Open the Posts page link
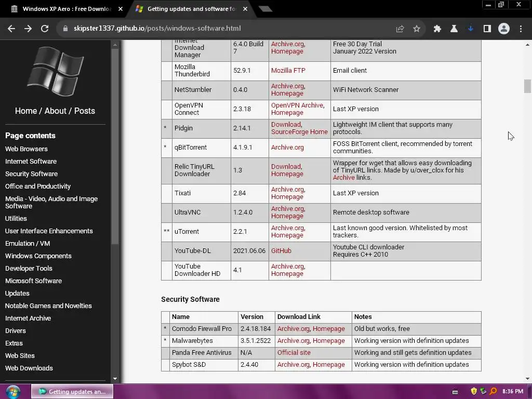 point(85,111)
